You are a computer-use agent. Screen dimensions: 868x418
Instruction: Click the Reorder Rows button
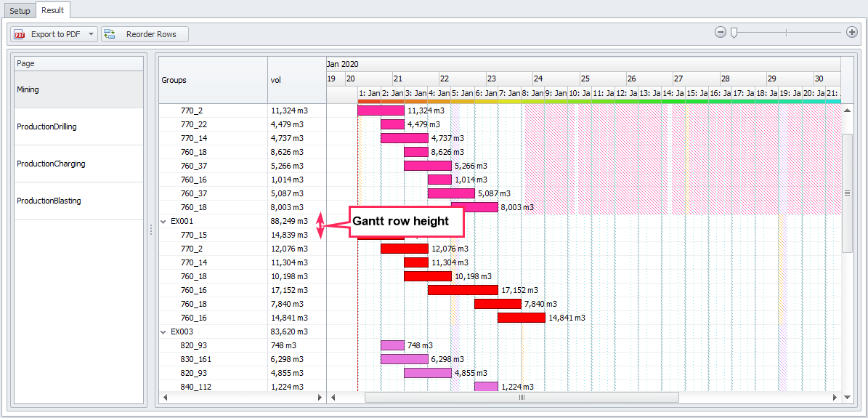145,34
